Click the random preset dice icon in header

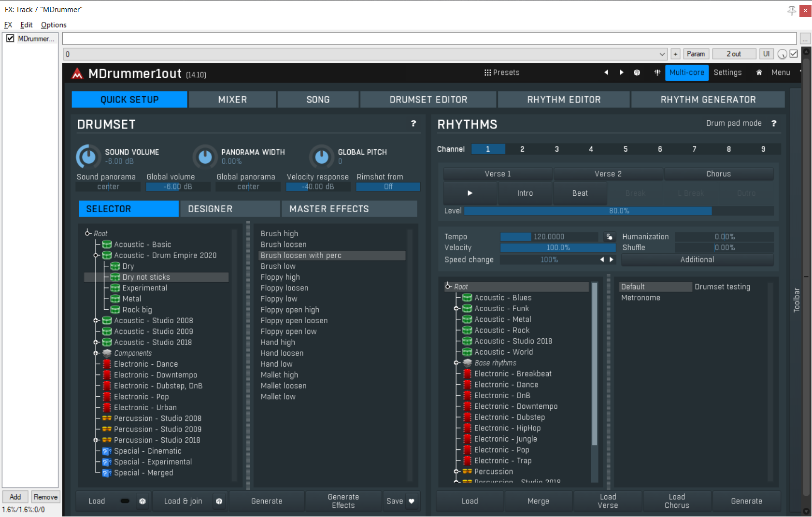[637, 72]
